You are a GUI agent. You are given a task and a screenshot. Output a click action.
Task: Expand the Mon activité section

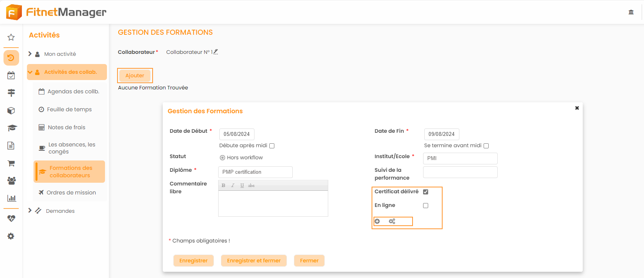[30, 54]
